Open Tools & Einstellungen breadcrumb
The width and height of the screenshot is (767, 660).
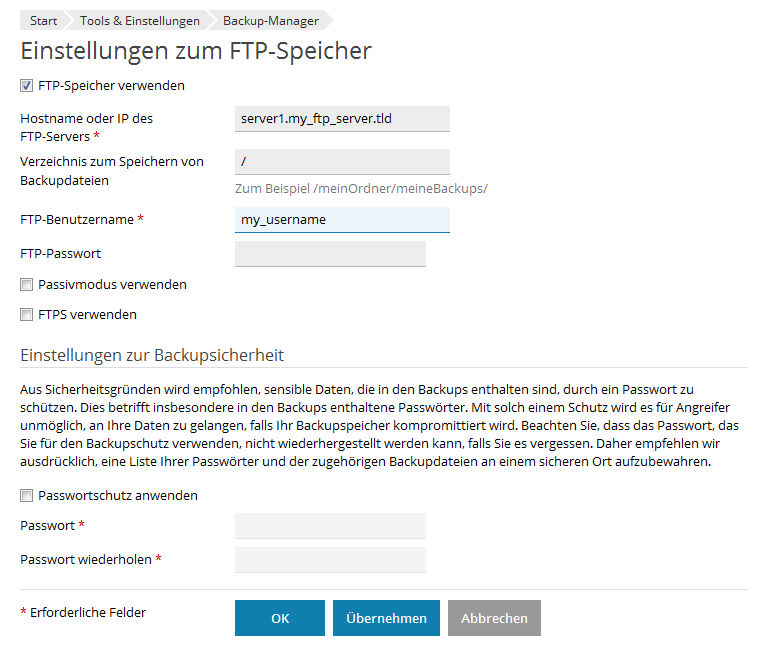pos(139,21)
